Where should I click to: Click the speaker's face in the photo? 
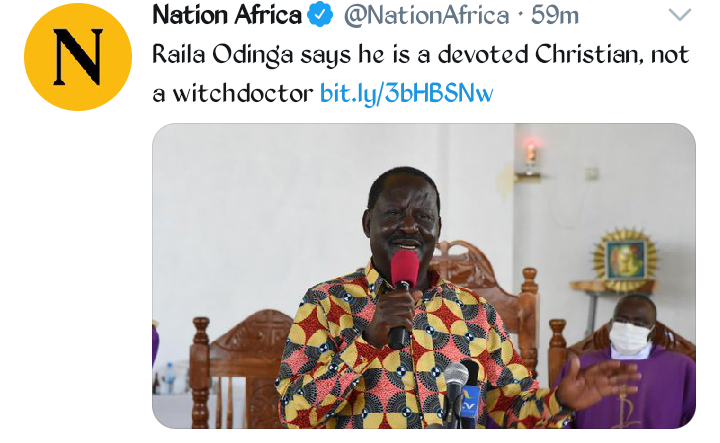pos(403,220)
